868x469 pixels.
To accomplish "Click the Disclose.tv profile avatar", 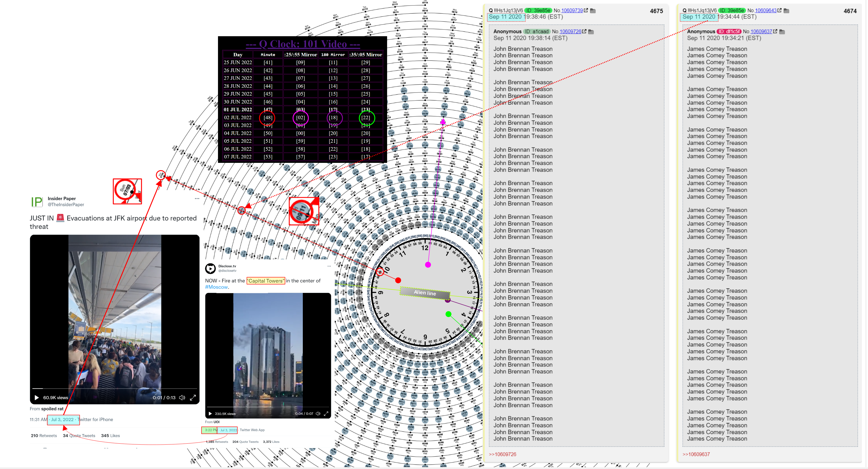I will [x=211, y=268].
